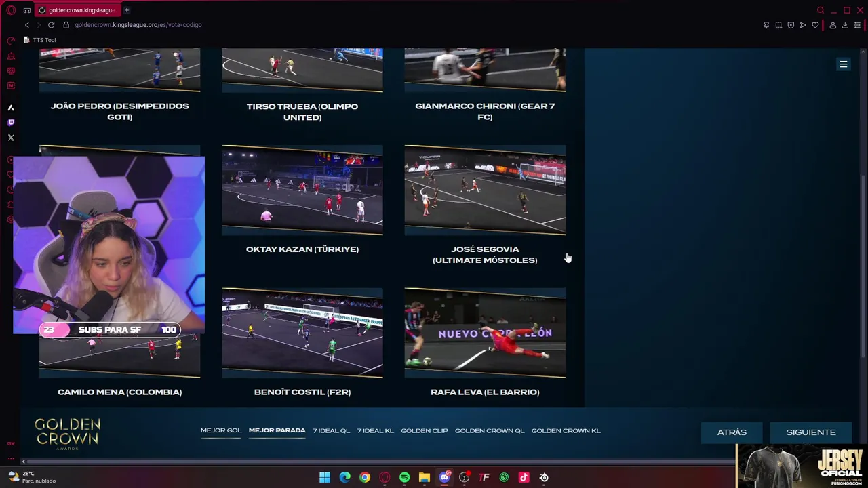Image resolution: width=868 pixels, height=488 pixels.
Task: Open ad blocker shield icon
Action: pyautogui.click(x=791, y=25)
